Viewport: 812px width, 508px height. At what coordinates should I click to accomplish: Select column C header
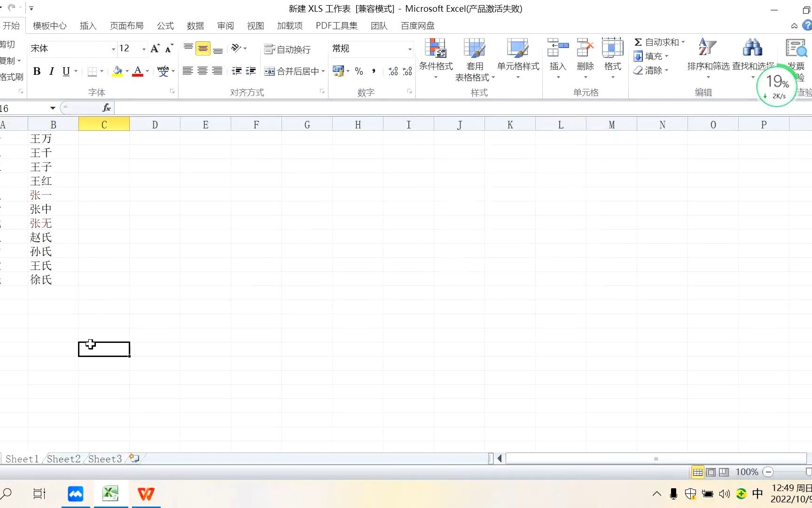pyautogui.click(x=104, y=125)
